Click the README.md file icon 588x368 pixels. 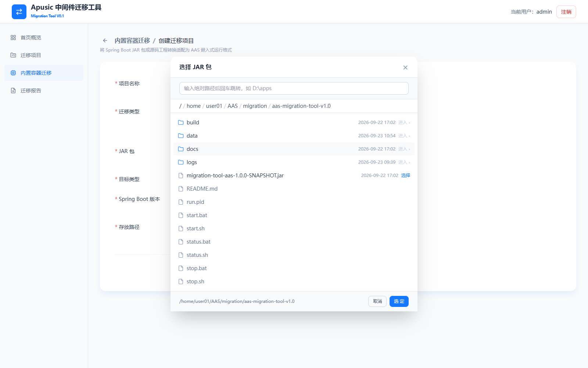click(x=181, y=189)
